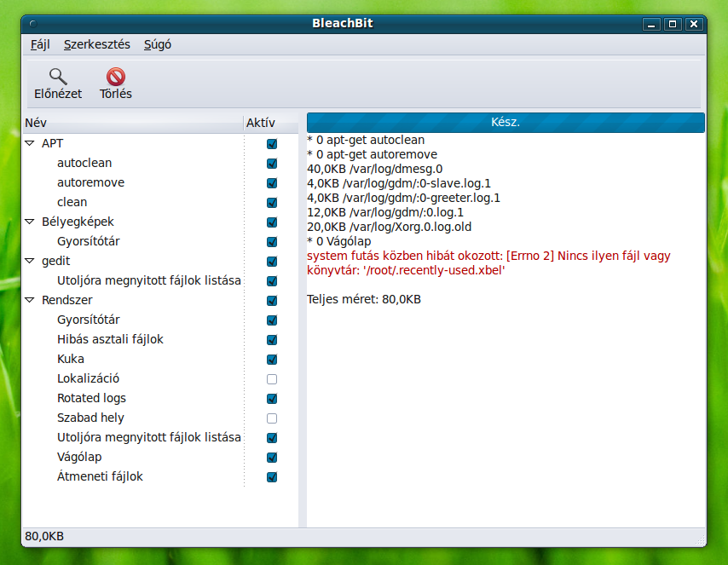Enable the Lokalizáció checkbox
This screenshot has width=728, height=565.
click(x=272, y=379)
